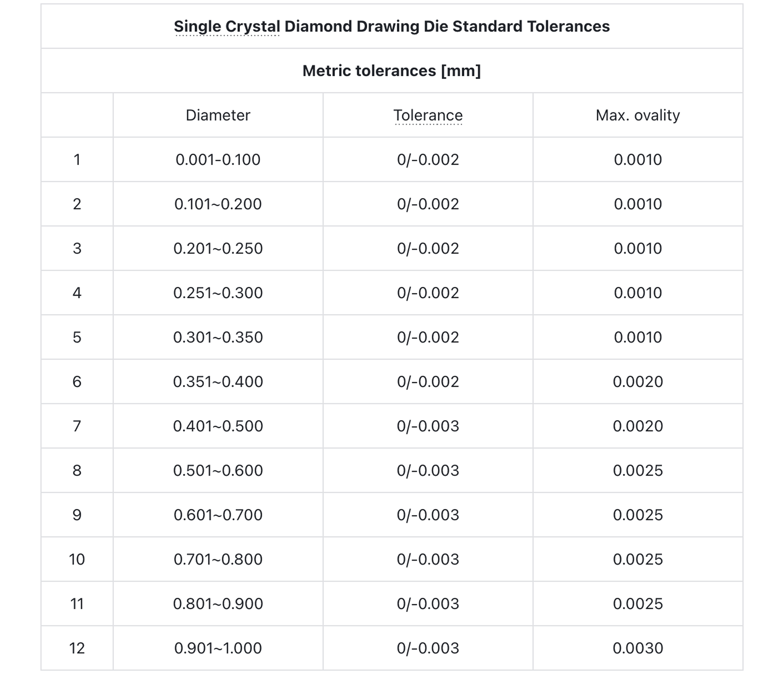Click the 0.0020 ovality in row 6
Image resolution: width=784 pixels, height=674 pixels.
[638, 381]
